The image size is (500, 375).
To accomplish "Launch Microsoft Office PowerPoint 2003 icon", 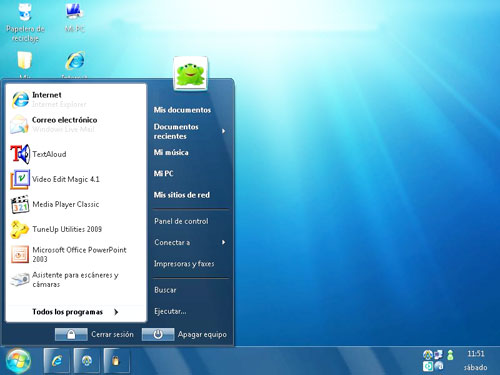I will pos(20,254).
